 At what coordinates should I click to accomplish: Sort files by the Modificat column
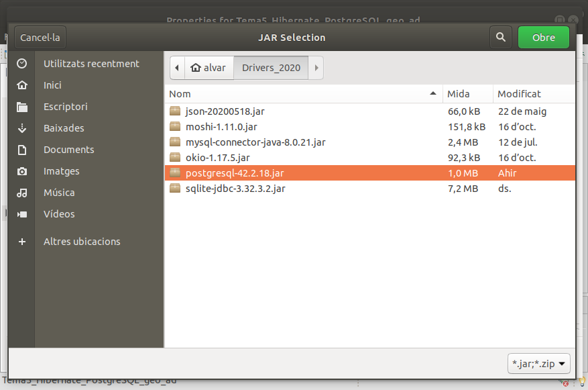click(x=534, y=94)
